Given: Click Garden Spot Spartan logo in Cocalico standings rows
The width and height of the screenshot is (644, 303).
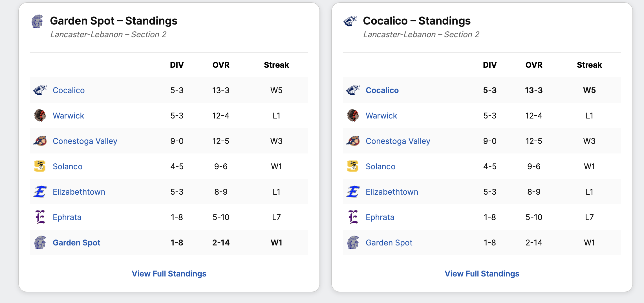Looking at the screenshot, I should (353, 243).
